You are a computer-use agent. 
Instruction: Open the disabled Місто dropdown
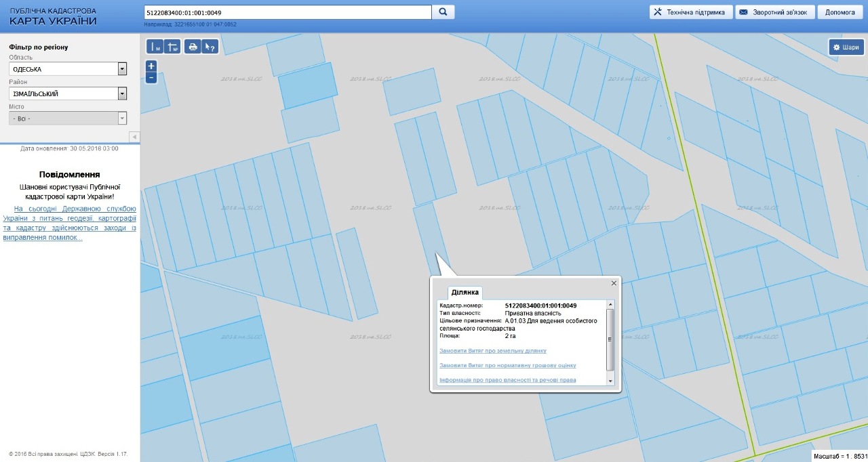(x=122, y=119)
